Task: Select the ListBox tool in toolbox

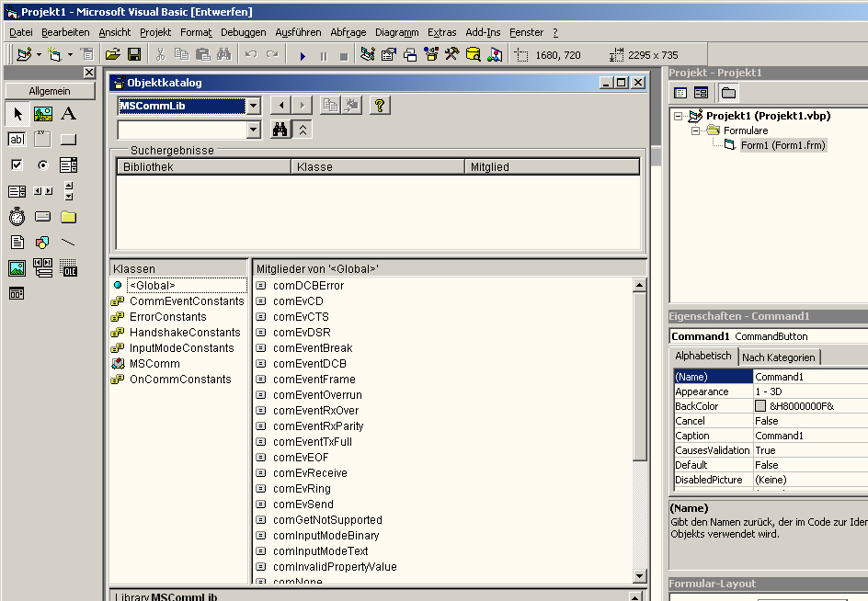Action: pos(17,191)
